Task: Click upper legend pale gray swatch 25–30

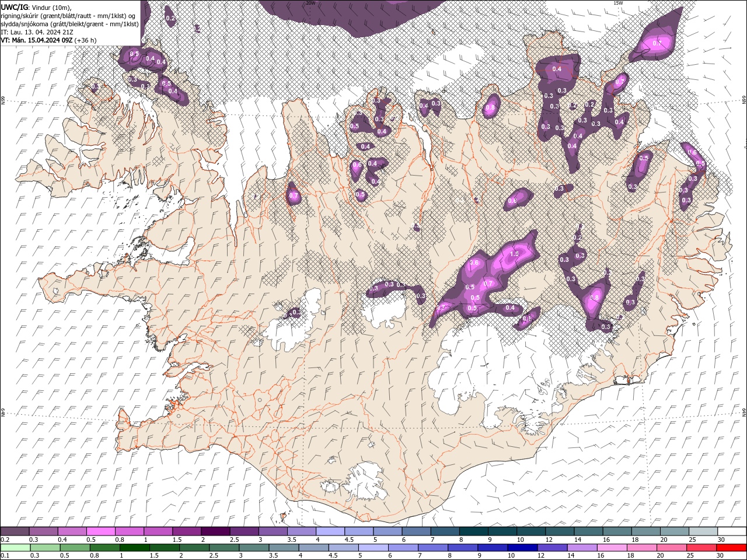Action: coord(703,531)
